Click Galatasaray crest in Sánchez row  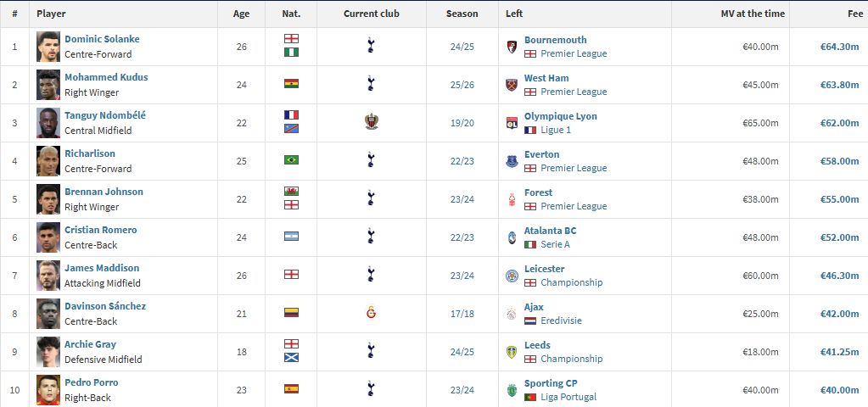(x=372, y=312)
